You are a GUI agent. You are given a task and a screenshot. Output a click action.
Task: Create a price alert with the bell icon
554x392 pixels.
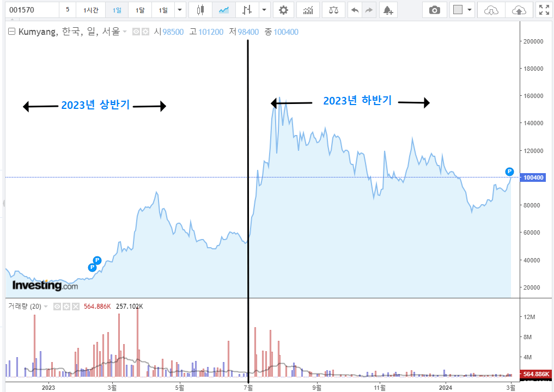pos(388,9)
